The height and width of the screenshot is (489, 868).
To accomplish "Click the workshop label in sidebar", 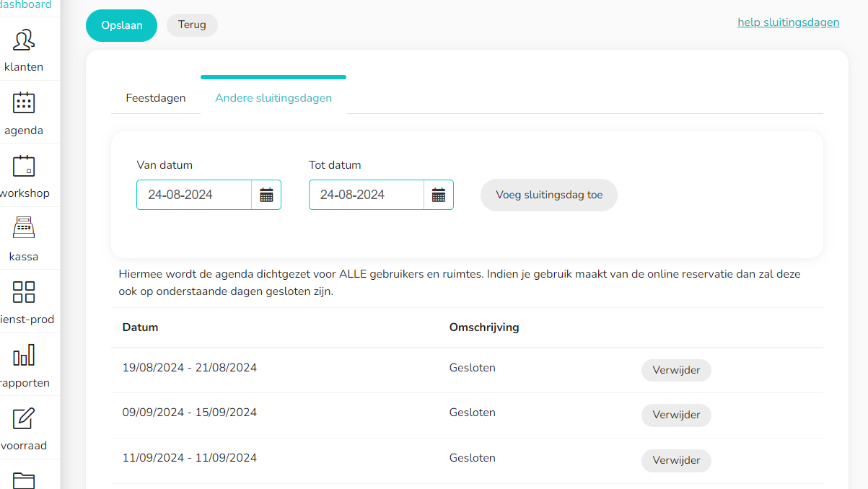I will click(25, 193).
